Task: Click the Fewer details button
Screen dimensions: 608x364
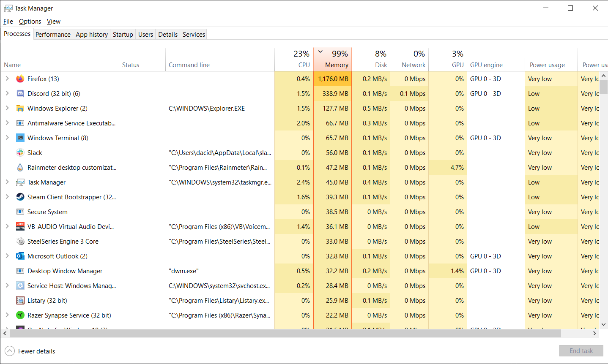Action: (x=30, y=351)
